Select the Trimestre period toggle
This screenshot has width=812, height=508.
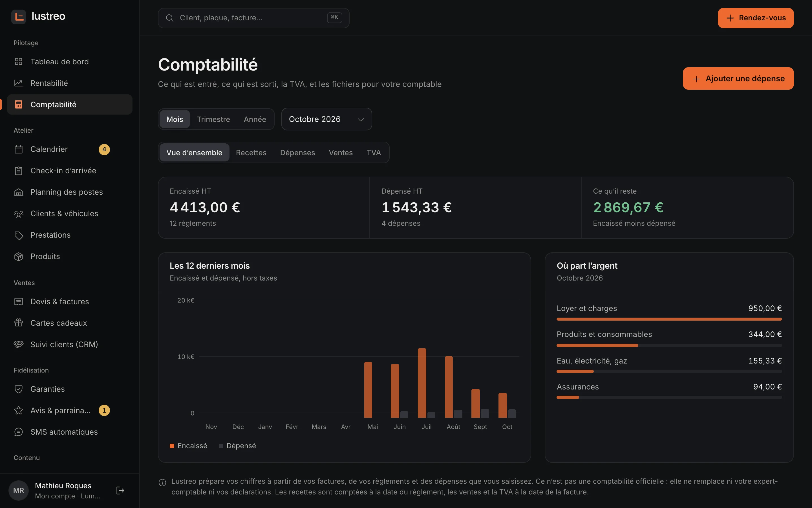[x=213, y=119]
